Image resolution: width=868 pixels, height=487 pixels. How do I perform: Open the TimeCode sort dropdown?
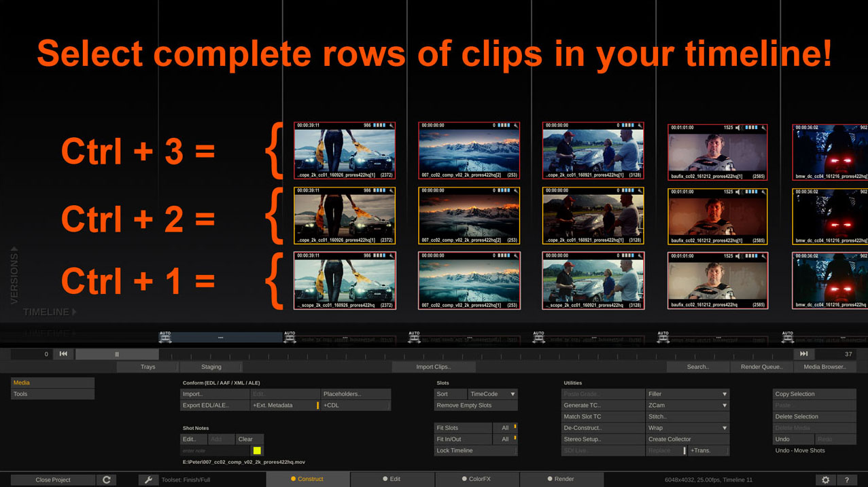pyautogui.click(x=492, y=393)
